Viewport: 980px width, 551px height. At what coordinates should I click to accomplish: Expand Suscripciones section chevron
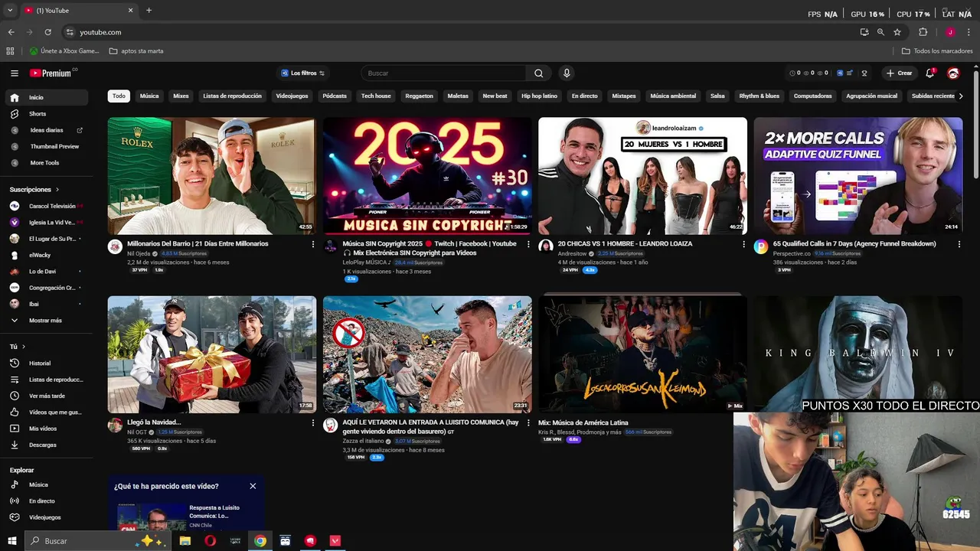pos(57,190)
